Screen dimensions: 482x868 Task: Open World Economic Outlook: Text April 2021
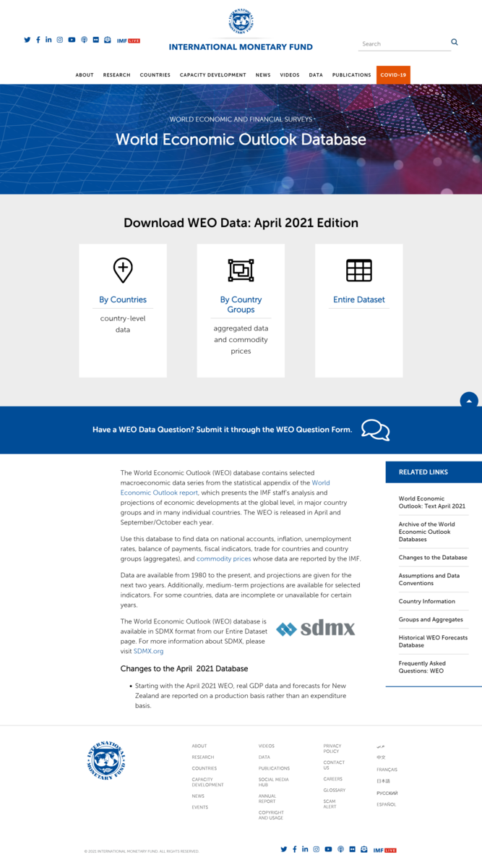pos(432,503)
